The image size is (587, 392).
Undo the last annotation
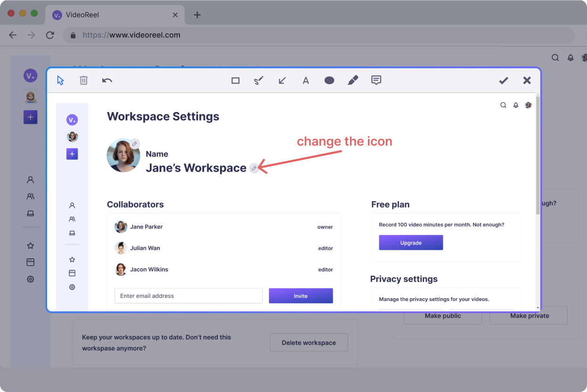(x=107, y=81)
